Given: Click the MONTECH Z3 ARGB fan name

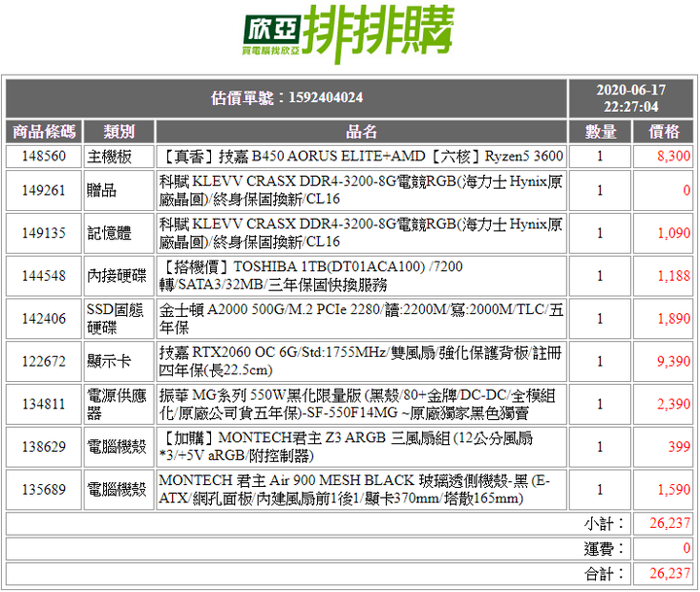Looking at the screenshot, I should pyautogui.click(x=346, y=447).
